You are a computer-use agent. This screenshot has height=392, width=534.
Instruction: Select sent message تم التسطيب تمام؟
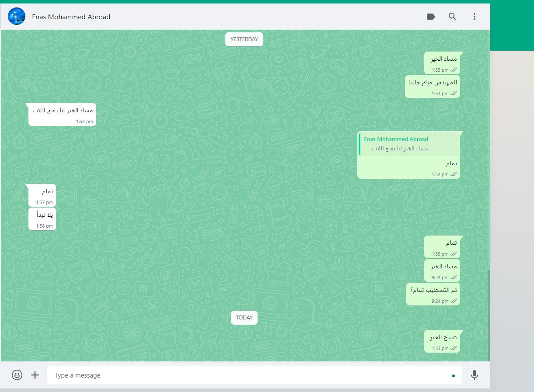click(433, 294)
